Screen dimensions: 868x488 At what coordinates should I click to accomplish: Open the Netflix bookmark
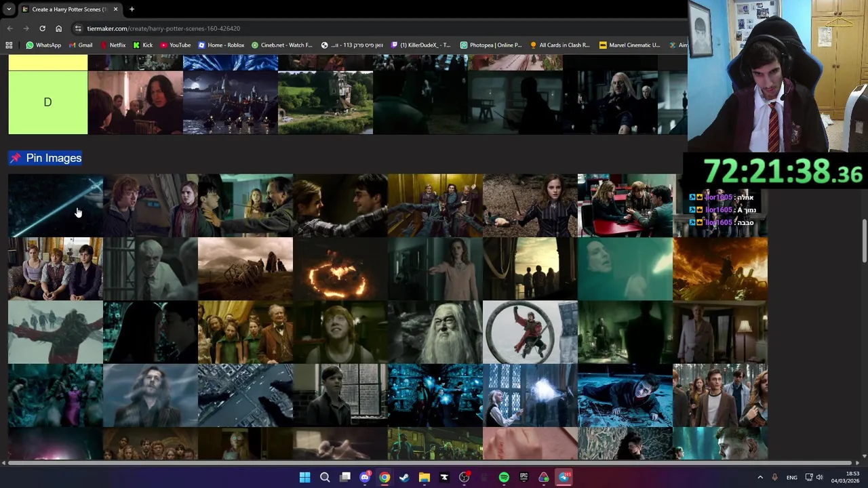point(113,45)
